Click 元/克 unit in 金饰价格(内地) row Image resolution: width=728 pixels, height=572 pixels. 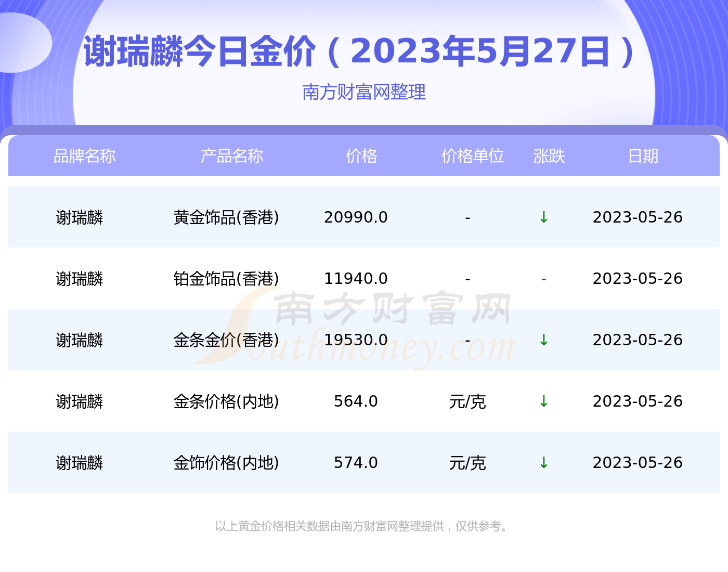coord(467,463)
